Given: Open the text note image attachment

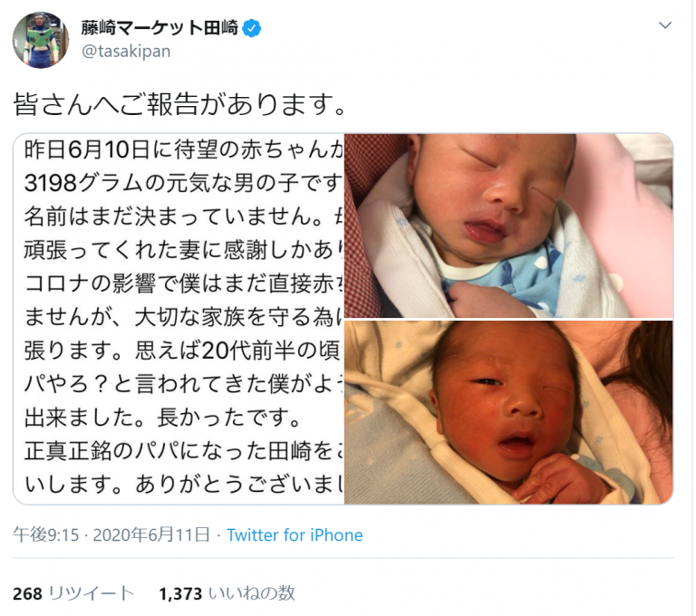Looking at the screenshot, I should pyautogui.click(x=179, y=319).
